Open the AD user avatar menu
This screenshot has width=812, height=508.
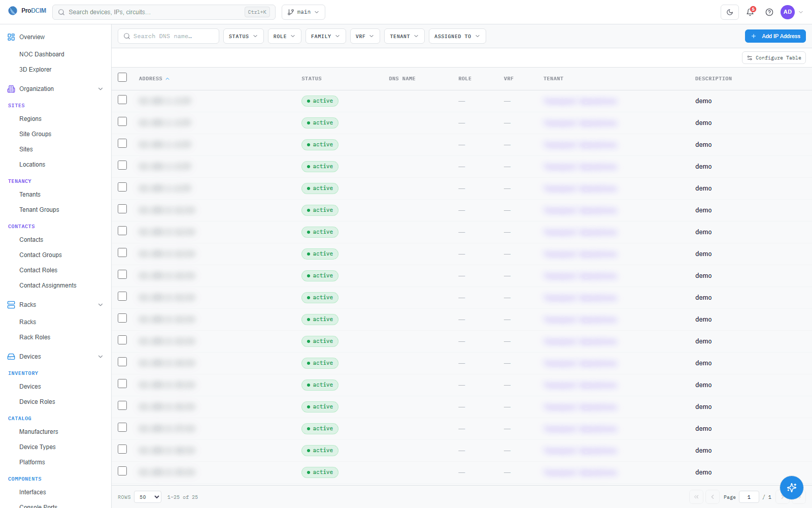[788, 12]
